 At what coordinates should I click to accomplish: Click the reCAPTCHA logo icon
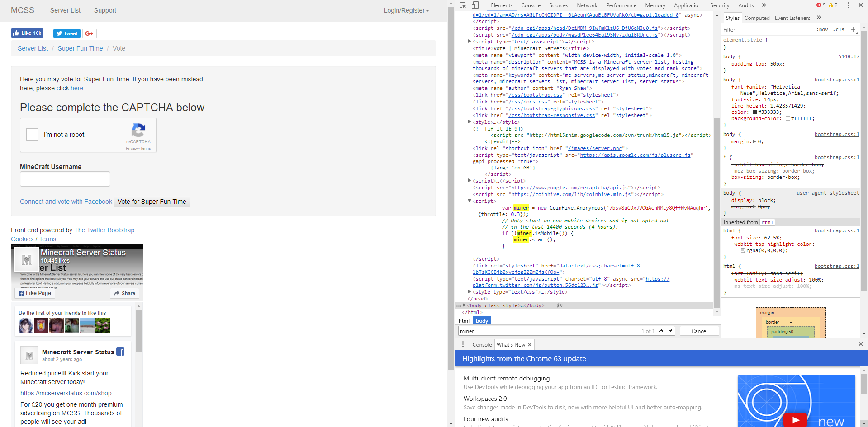(x=138, y=130)
